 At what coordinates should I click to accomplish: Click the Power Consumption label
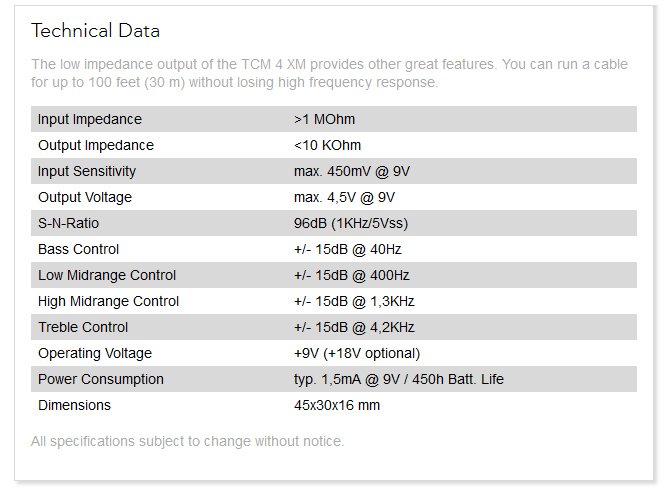point(101,380)
